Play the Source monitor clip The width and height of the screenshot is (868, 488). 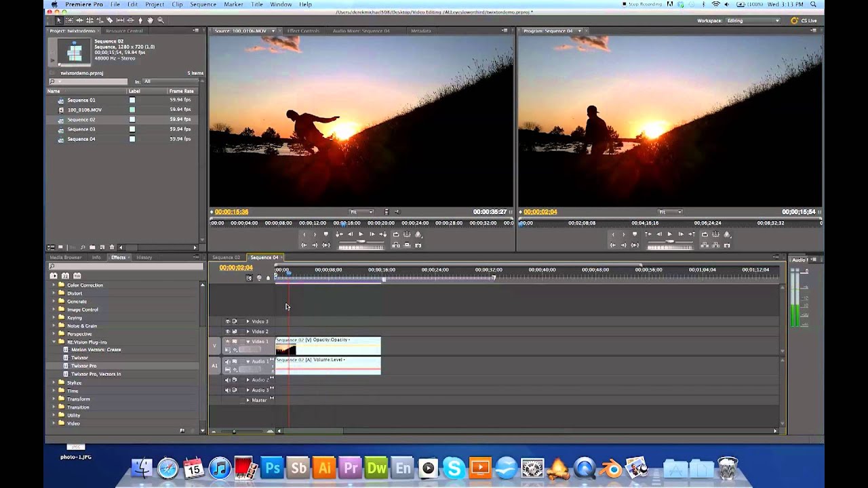click(361, 235)
